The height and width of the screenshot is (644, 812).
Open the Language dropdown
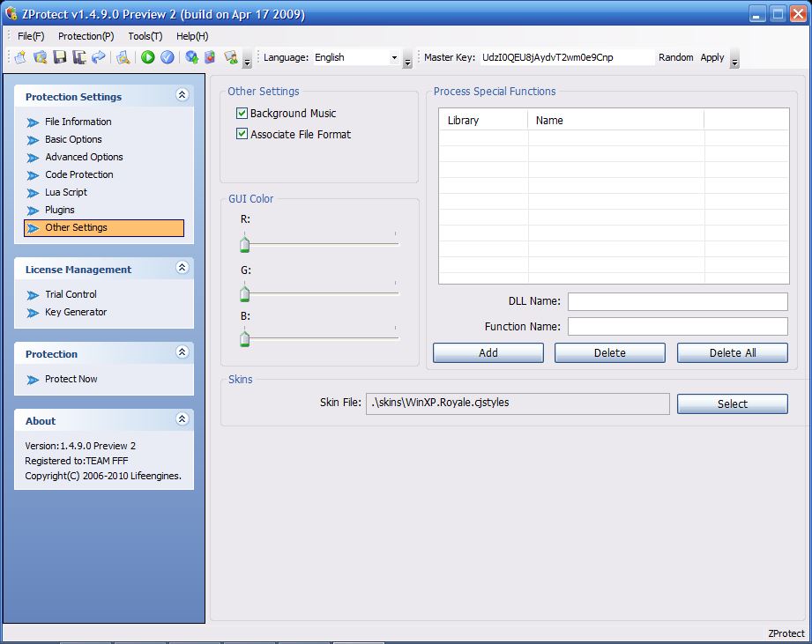coord(394,57)
